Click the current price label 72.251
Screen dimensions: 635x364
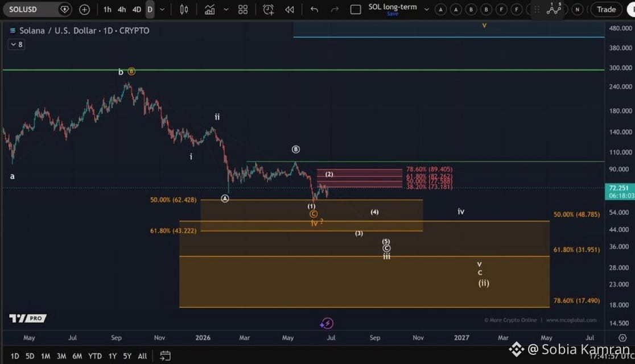[x=619, y=191]
